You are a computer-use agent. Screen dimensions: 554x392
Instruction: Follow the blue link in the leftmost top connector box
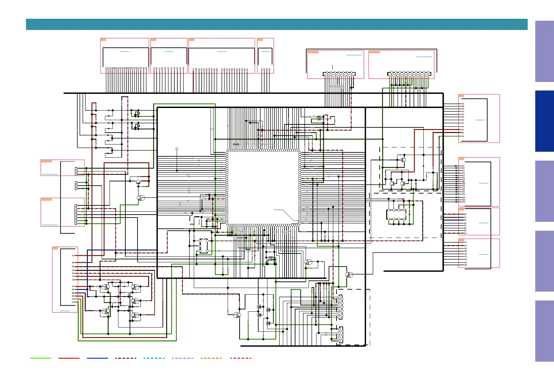point(125,51)
